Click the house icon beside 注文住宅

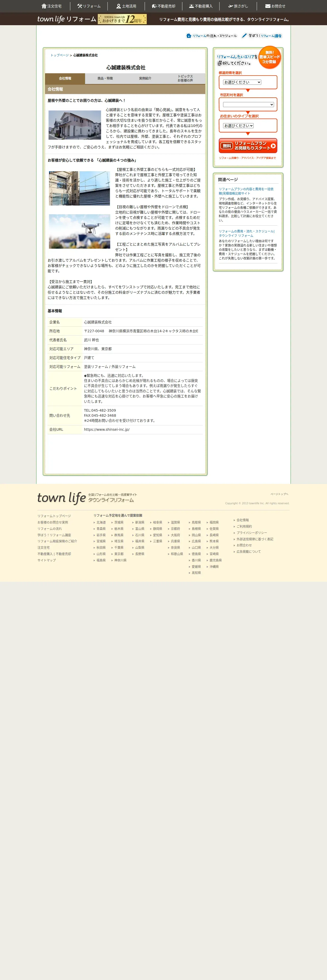[44, 6]
